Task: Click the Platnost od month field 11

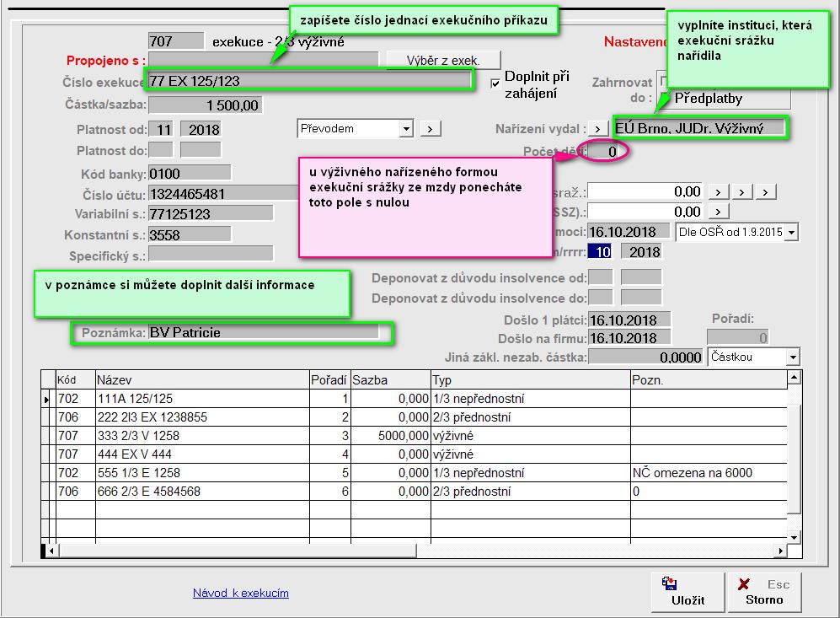Action: (x=161, y=129)
